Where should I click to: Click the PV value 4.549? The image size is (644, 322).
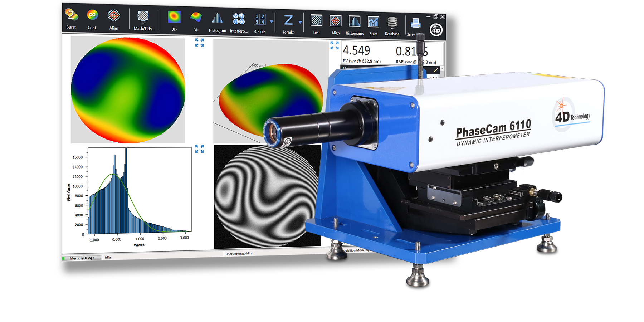(x=356, y=50)
